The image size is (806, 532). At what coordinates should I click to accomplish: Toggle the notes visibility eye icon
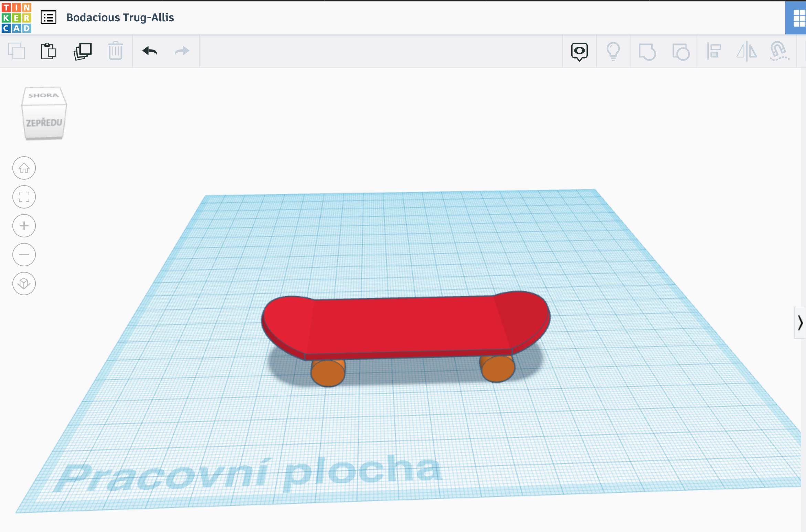coord(579,52)
